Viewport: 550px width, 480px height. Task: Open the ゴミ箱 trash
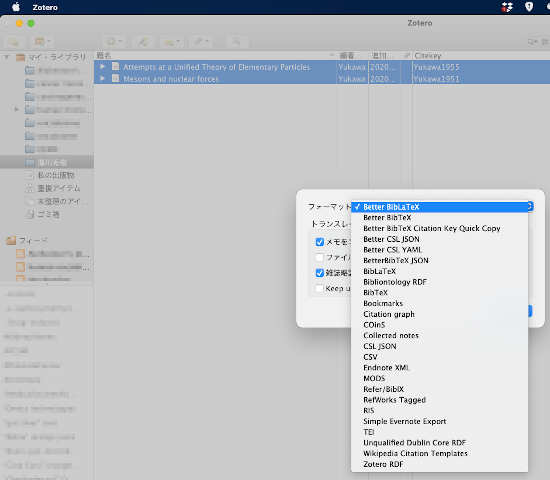[x=48, y=214]
